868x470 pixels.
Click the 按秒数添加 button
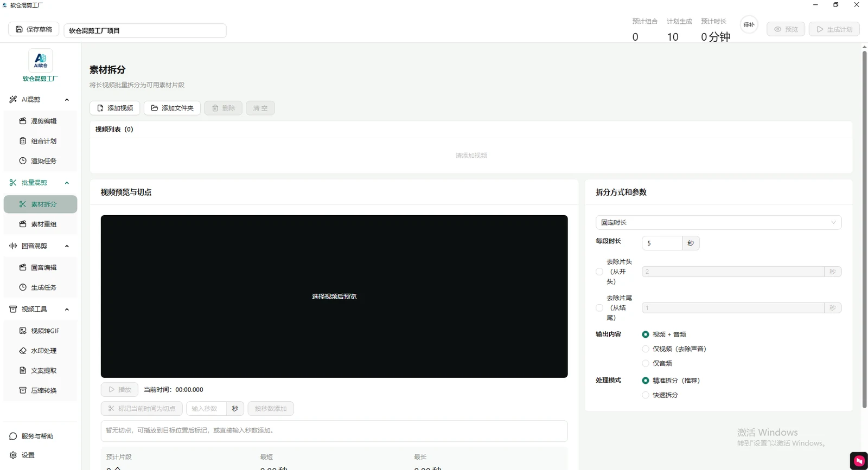click(x=271, y=409)
